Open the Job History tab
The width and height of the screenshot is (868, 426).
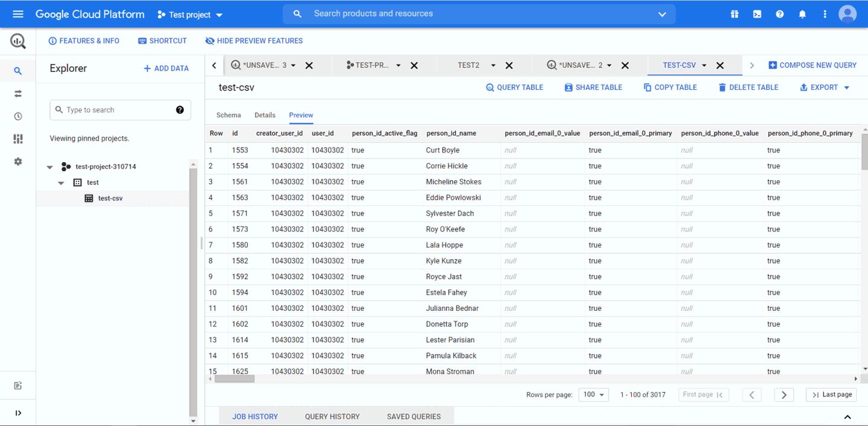[255, 416]
